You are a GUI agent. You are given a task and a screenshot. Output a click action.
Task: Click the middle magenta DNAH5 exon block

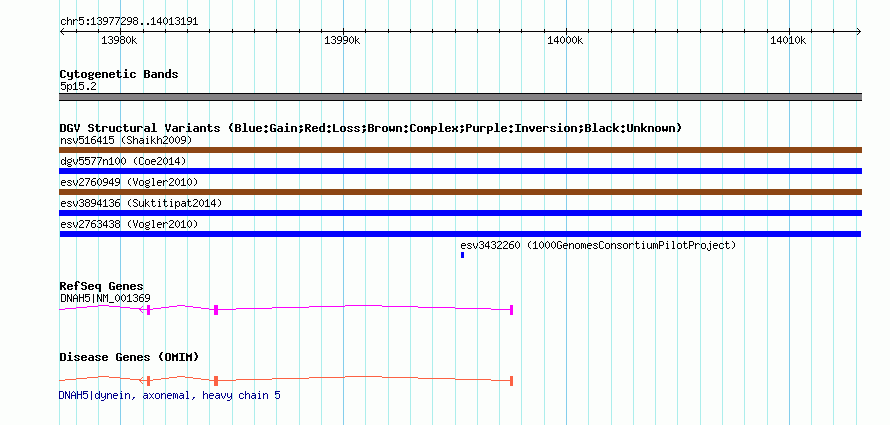pyautogui.click(x=216, y=310)
